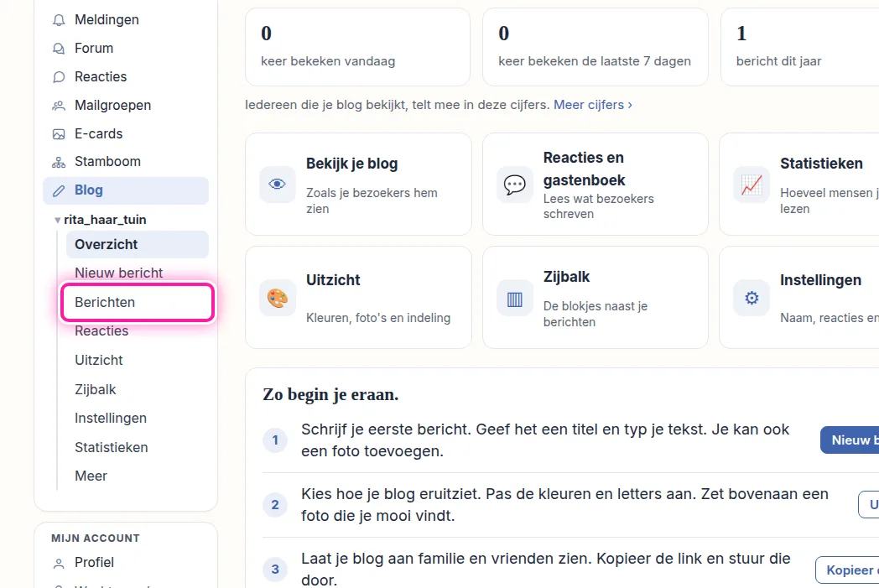The height and width of the screenshot is (588, 879).
Task: Click the gear icon on Instellingen card
Action: (x=752, y=298)
